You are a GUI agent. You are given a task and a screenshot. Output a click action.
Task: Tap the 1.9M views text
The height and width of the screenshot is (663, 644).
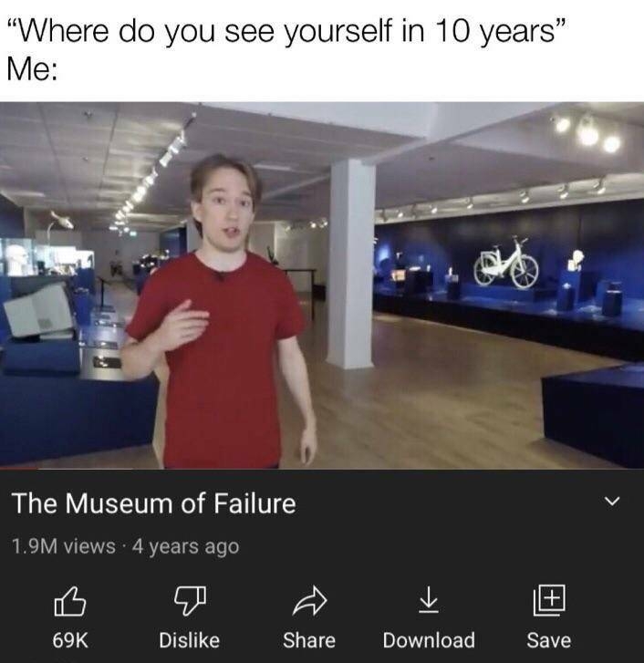tap(64, 546)
